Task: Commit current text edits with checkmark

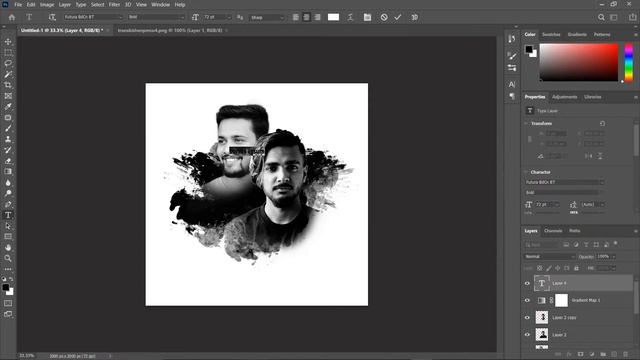Action: point(398,17)
